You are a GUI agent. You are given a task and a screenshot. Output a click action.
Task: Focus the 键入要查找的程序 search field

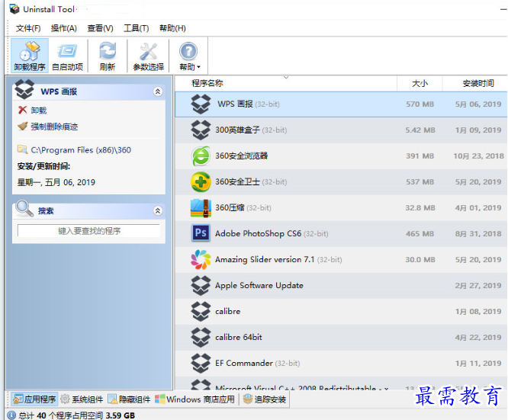coord(88,231)
